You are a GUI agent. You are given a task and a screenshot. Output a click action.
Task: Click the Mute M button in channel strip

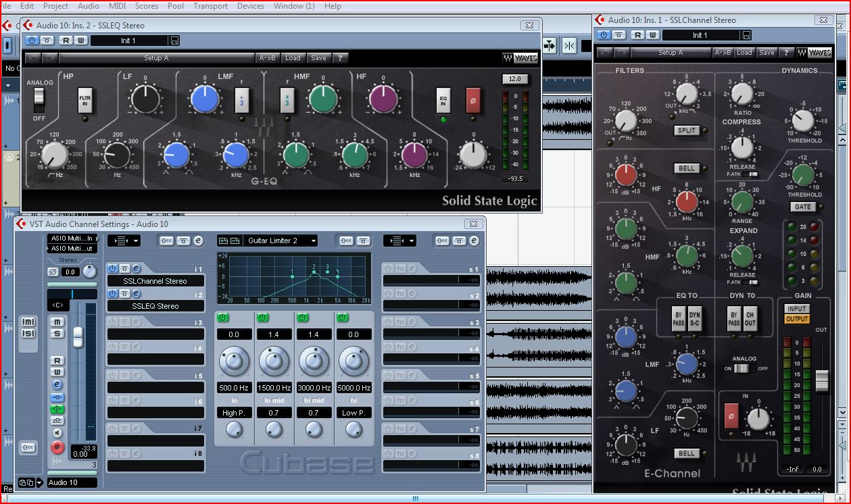[x=57, y=322]
